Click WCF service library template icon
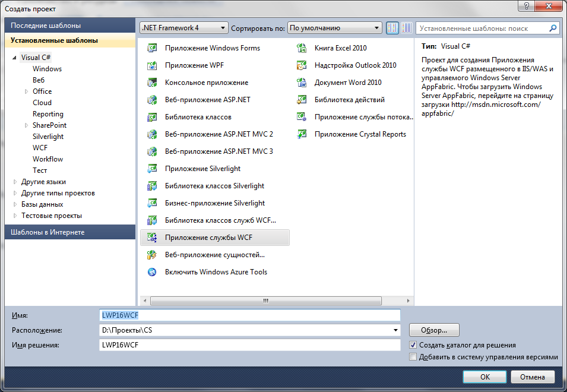The image size is (567, 392). [x=152, y=220]
